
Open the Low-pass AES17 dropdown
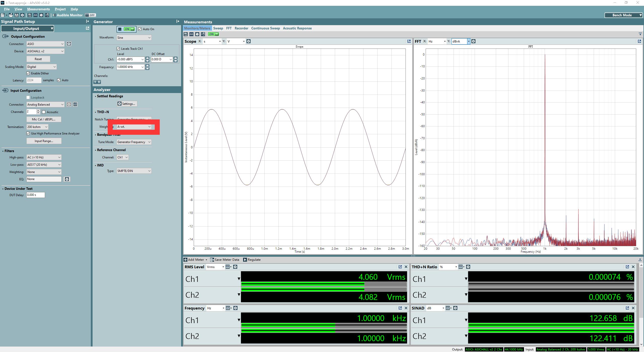44,165
